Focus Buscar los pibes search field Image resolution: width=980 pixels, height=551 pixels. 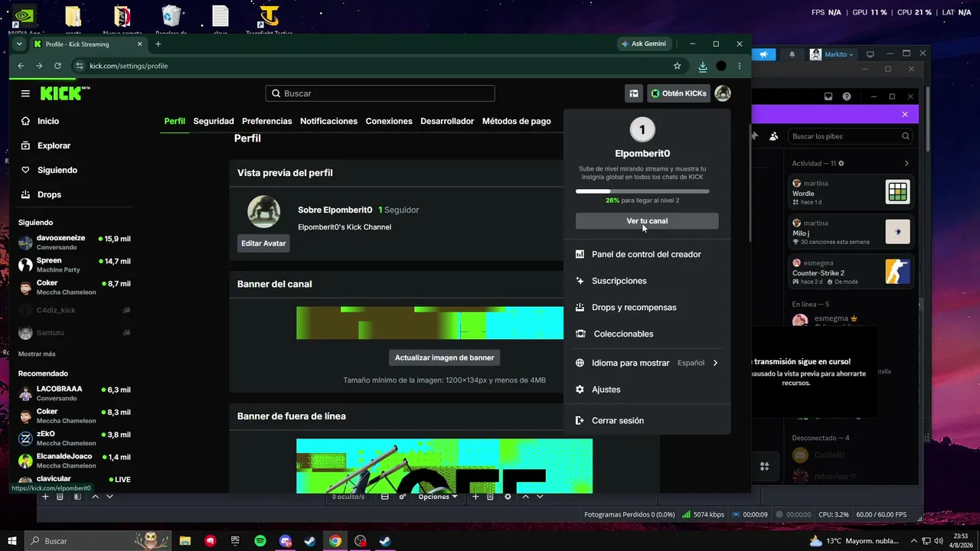(851, 136)
